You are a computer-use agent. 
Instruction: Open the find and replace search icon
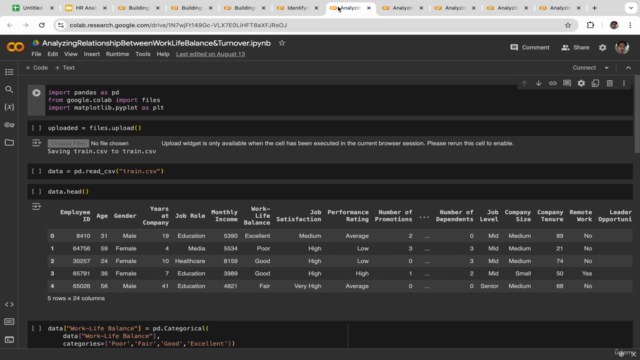(x=9, y=89)
